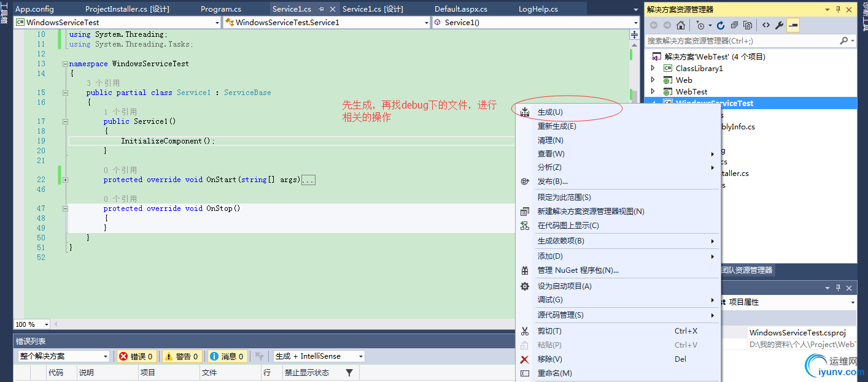The image size is (868, 382).
Task: Click the 代码 column header in error list
Action: pyautogui.click(x=61, y=373)
